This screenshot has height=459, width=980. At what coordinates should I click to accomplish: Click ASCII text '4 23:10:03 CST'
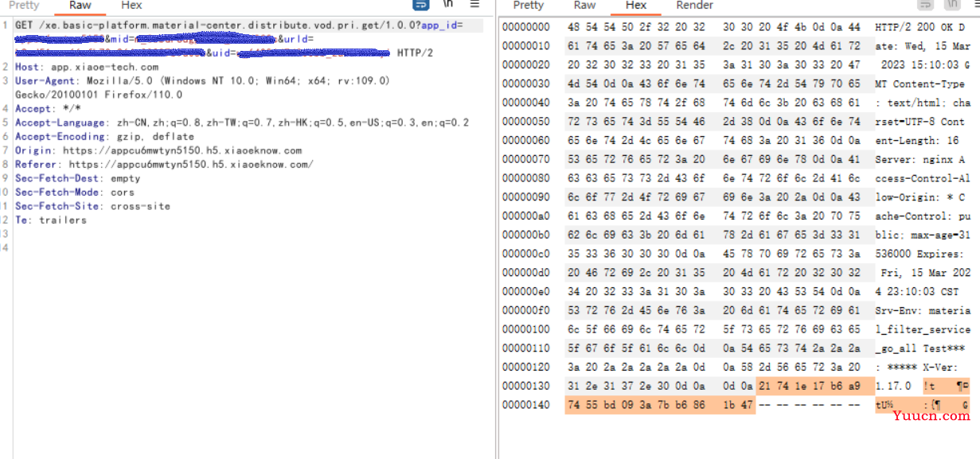point(917,292)
